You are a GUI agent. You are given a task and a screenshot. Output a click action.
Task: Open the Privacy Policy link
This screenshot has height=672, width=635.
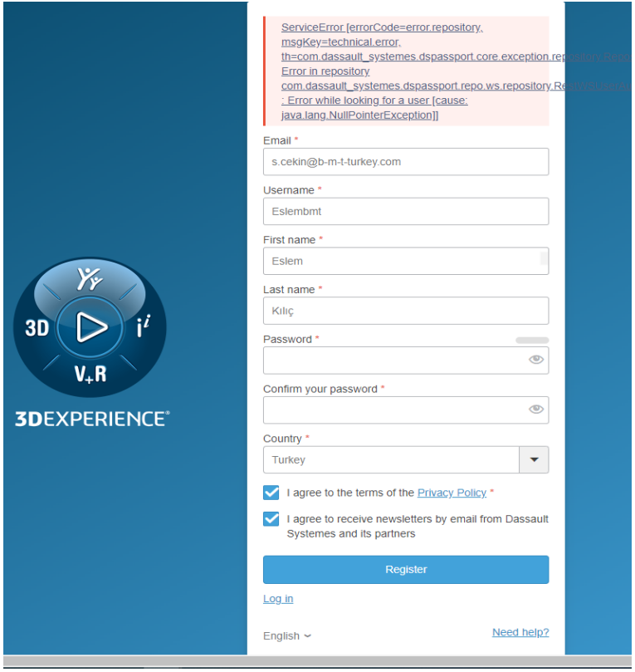pos(452,493)
